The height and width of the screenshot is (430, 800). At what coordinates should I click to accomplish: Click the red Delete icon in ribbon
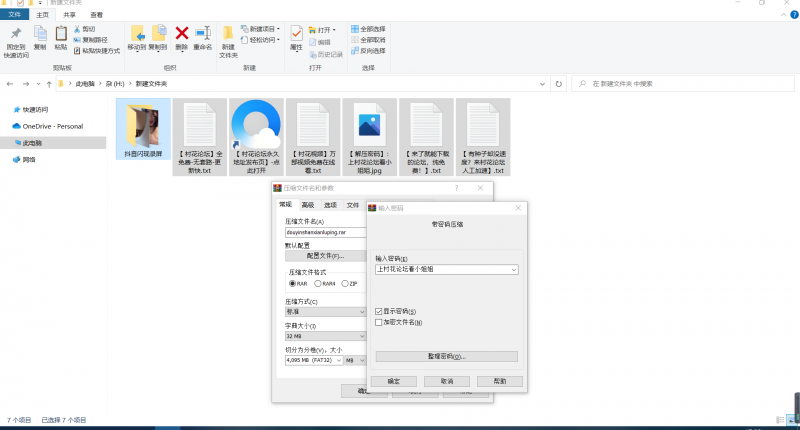181,36
